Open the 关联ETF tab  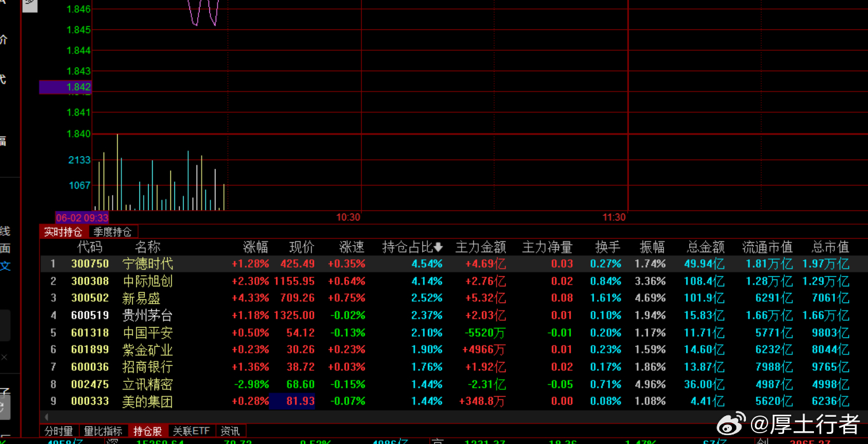[x=191, y=431]
